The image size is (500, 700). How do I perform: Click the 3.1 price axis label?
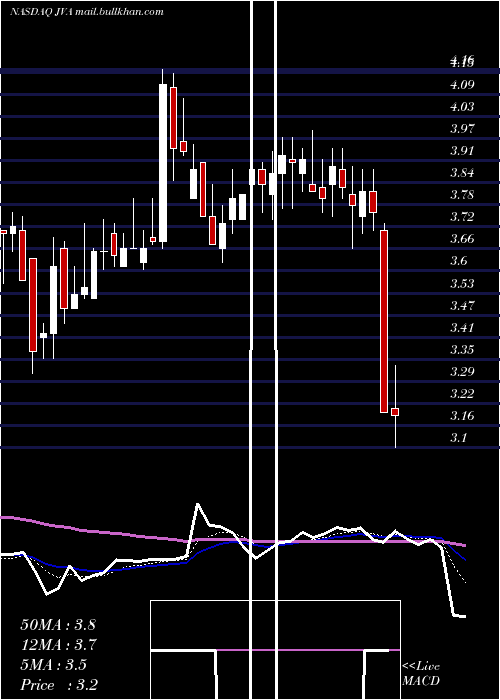click(x=458, y=438)
